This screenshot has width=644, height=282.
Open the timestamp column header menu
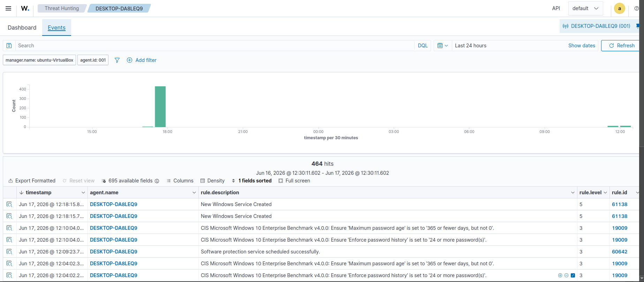pos(83,193)
